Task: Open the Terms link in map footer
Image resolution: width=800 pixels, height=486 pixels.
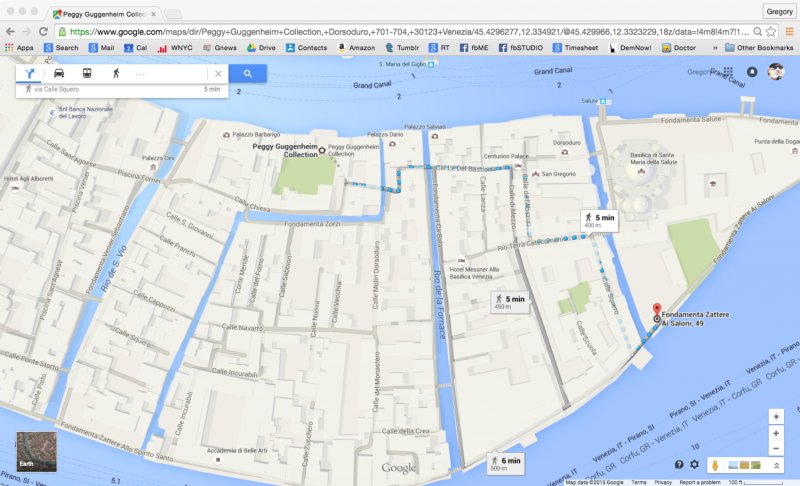Action: coord(639,482)
